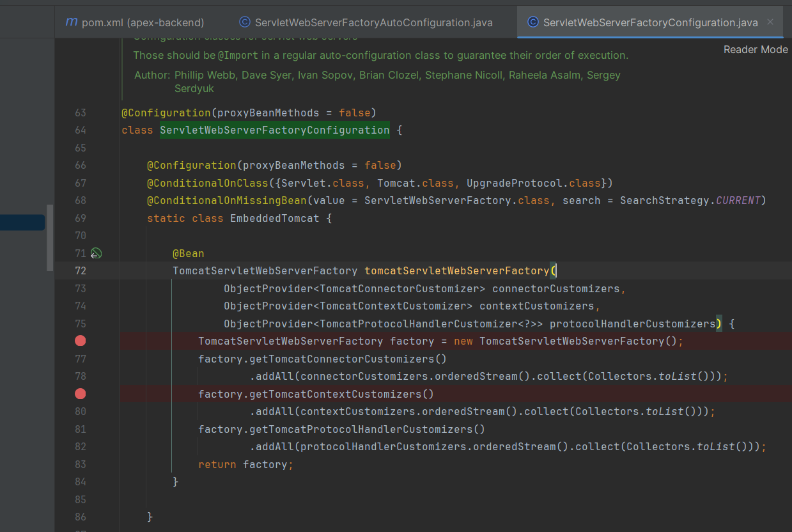Click the Maven icon on the pom.xml tab
Screen dimensions: 792x532
click(72, 22)
